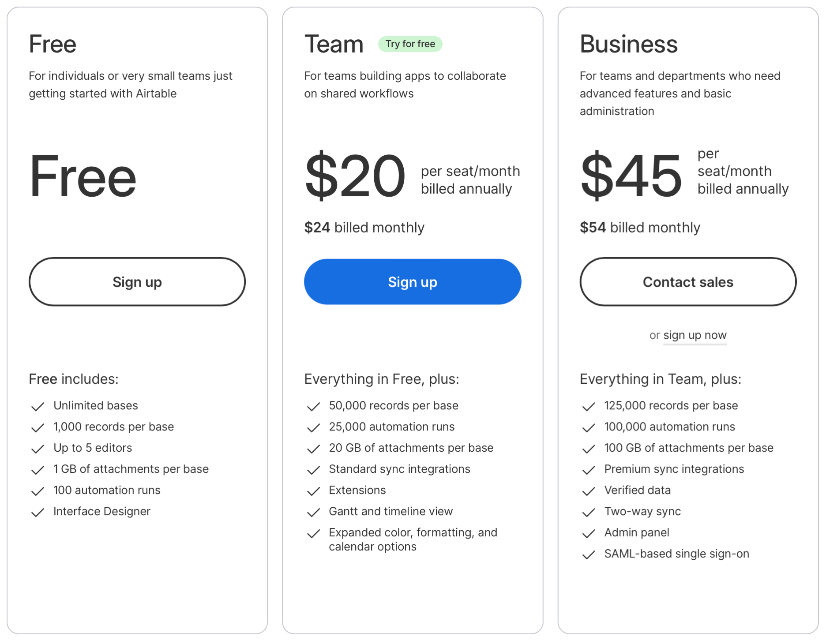826x644 pixels.
Task: Click the '$54 billed monthly' text
Action: pos(640,228)
